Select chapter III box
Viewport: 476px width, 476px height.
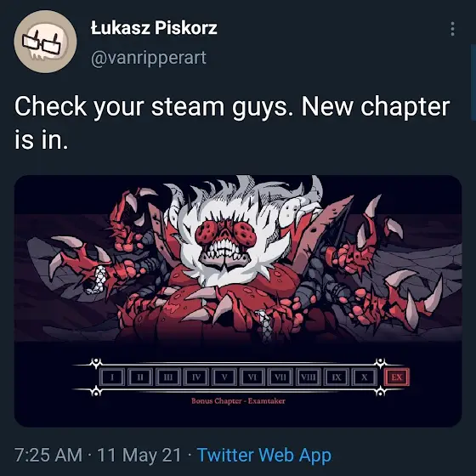(x=168, y=377)
